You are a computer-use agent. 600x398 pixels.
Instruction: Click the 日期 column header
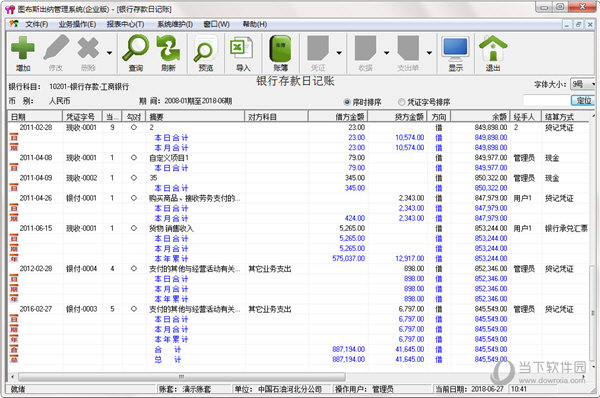tap(35, 117)
